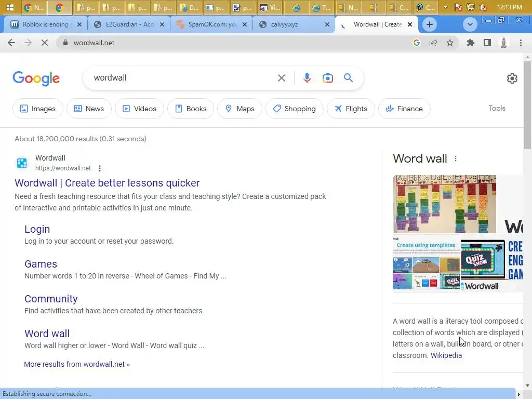
Task: Start voice search with microphone icon
Action: tap(307, 78)
